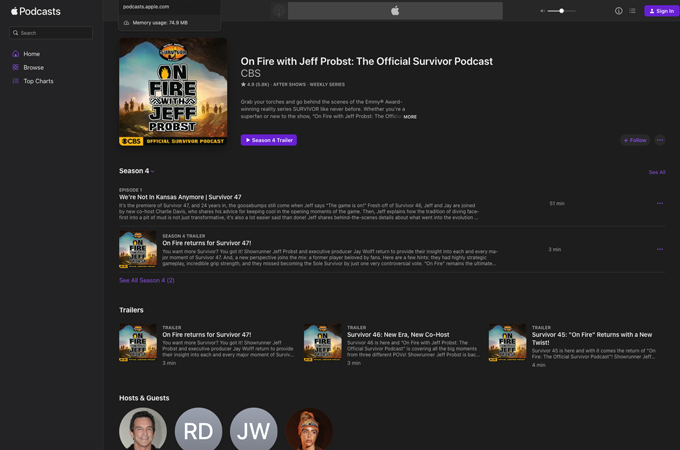Image resolution: width=680 pixels, height=450 pixels.
Task: Click the Apple logo in the player display
Action: [x=395, y=11]
